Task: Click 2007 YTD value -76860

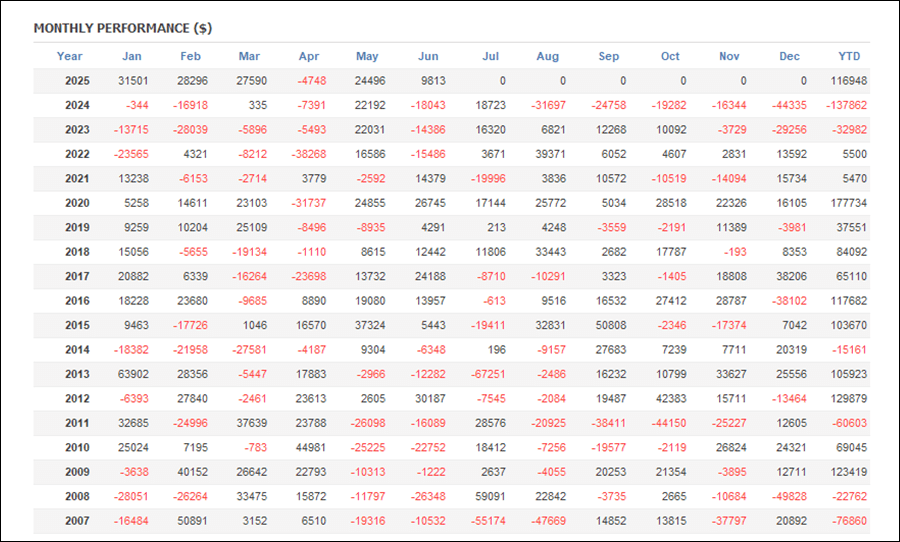Action: click(849, 521)
